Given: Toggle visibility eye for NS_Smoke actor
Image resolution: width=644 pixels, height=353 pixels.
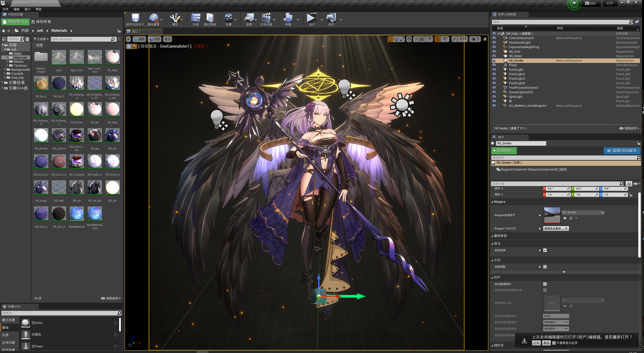Looking at the screenshot, I should click(494, 60).
